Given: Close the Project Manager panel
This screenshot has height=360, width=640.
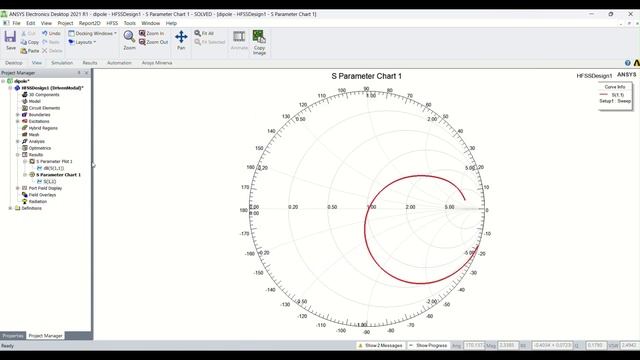Looking at the screenshot, I should (x=86, y=73).
